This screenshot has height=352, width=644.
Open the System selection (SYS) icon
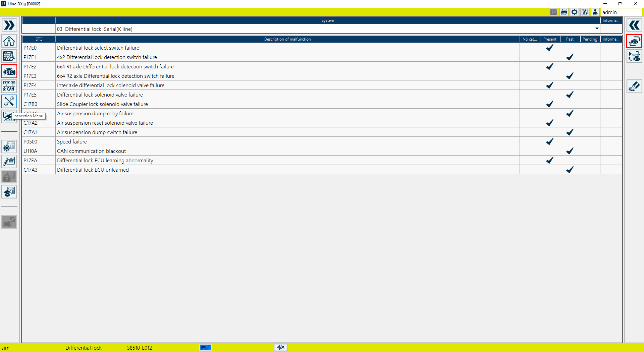9,56
